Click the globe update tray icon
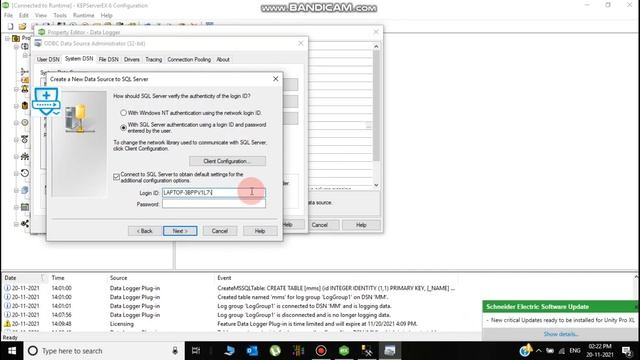This screenshot has width=640, height=360. [x=525, y=350]
